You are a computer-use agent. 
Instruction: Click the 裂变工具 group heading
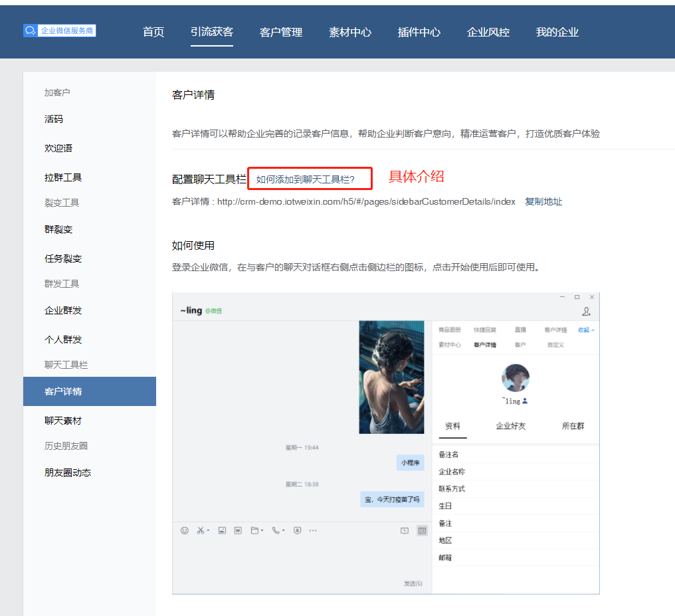click(x=62, y=203)
